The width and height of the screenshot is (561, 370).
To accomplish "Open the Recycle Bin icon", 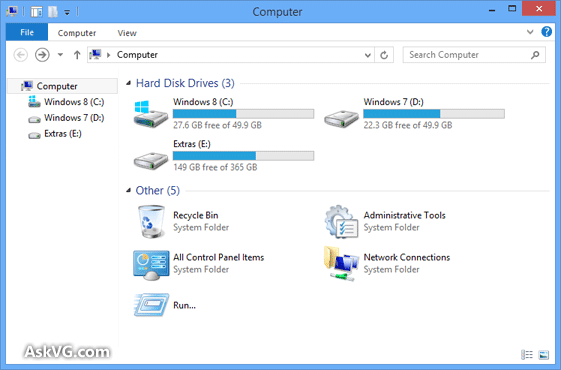I will (151, 221).
